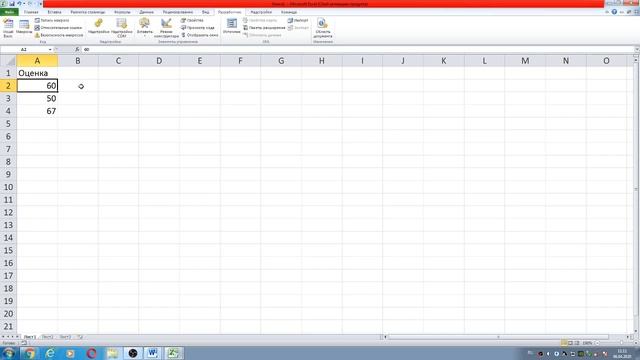Switch to Лист3 sheet tab
The height and width of the screenshot is (360, 640).
click(x=66, y=337)
